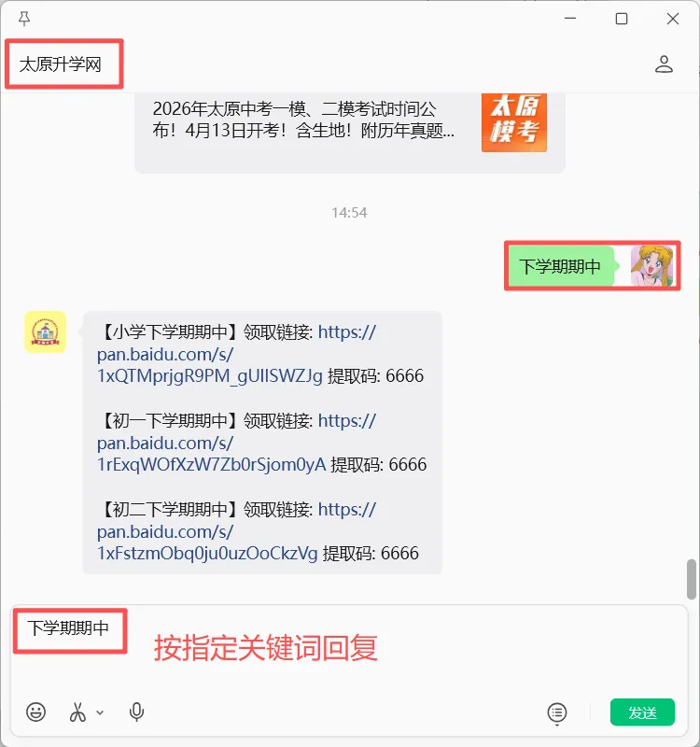The width and height of the screenshot is (700, 747).
Task: Expand the screenshot options chevron
Action: tap(100, 712)
